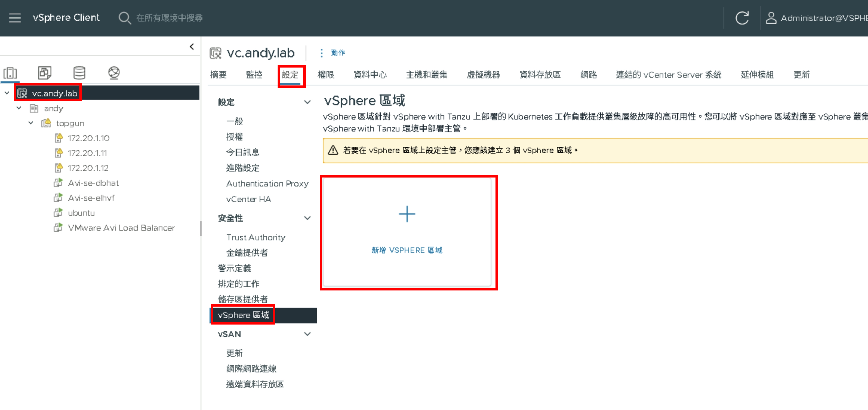
Task: Open the 延伸模組 extensions tab
Action: [757, 75]
